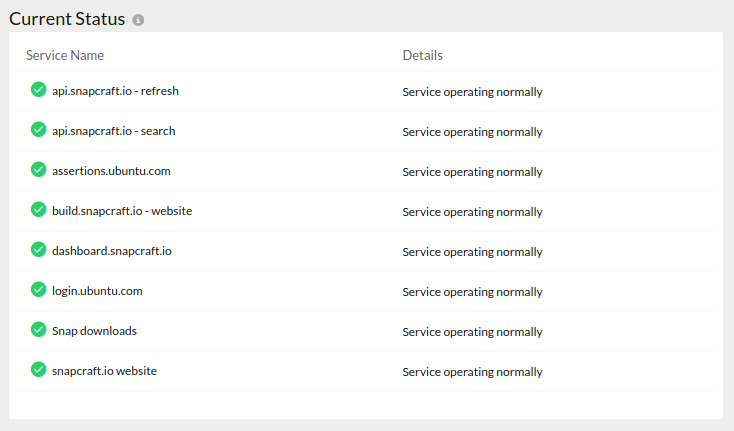Viewport: 734px width, 431px height.
Task: Click green status icon for assertions.ubuntu.com
Action: click(x=38, y=169)
